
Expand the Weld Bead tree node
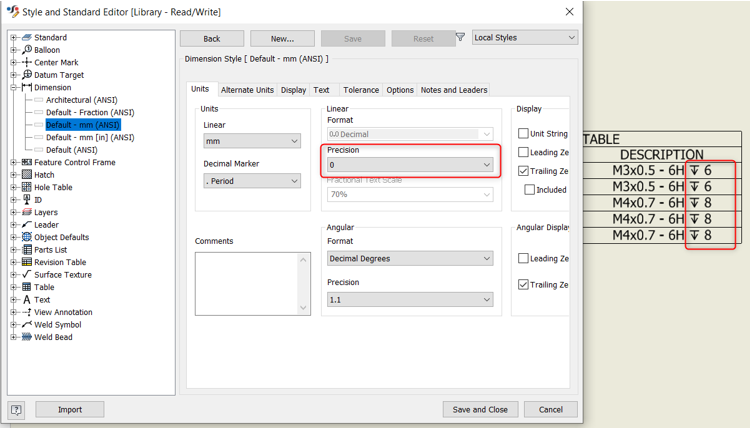(13, 337)
